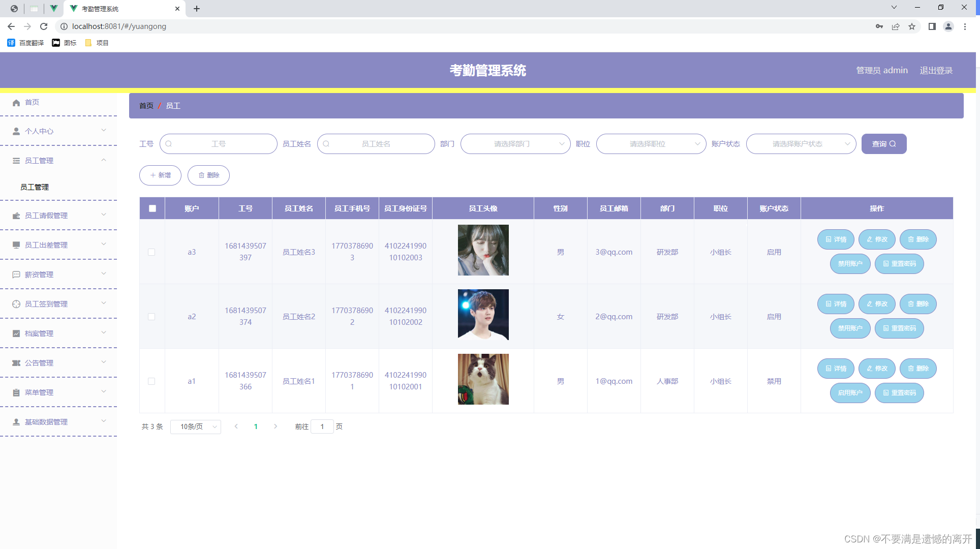
Task: Click the 档案管理 sidebar icon
Action: tap(16, 333)
